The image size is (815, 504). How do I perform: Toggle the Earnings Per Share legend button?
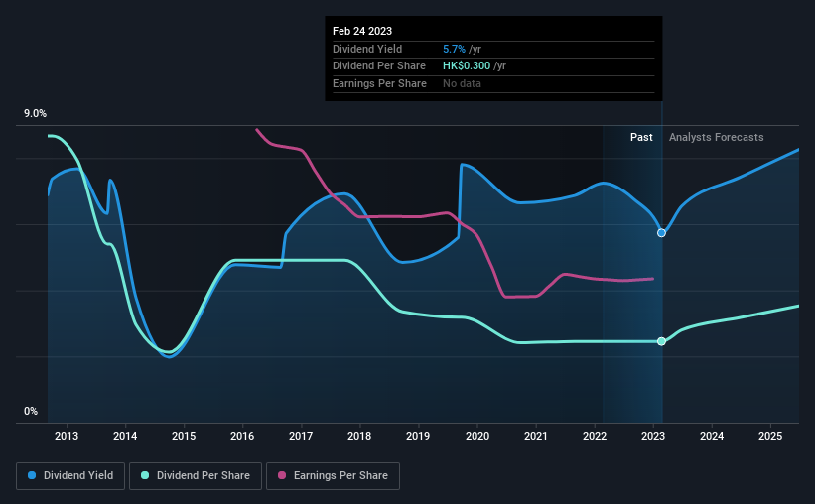(333, 476)
